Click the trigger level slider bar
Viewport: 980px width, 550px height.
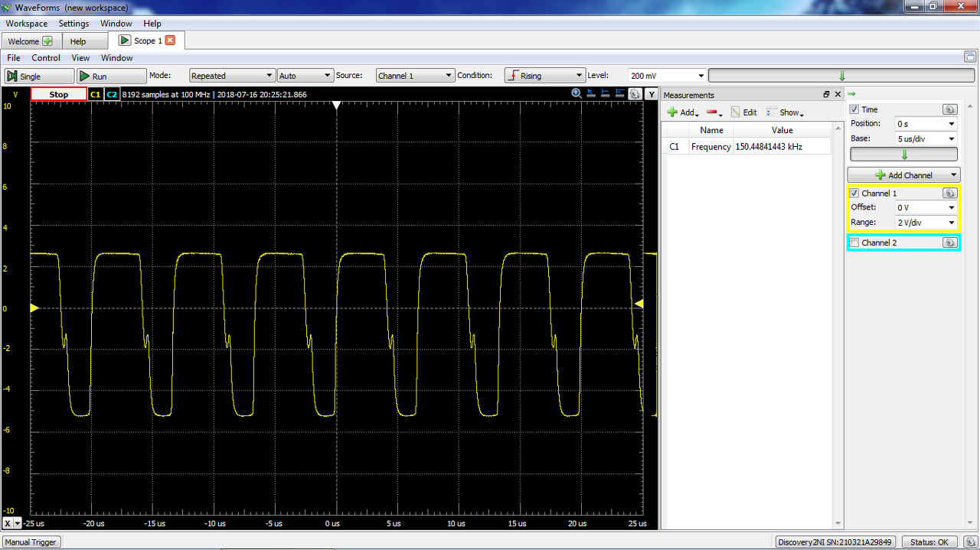841,76
